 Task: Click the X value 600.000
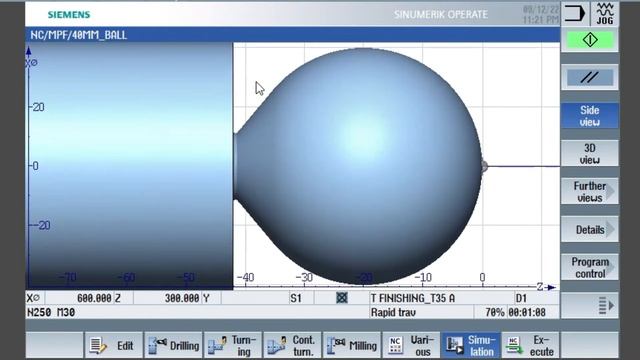click(94, 298)
